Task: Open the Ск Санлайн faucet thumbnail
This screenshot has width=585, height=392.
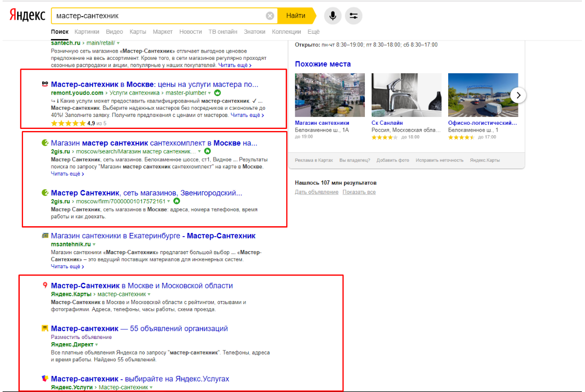Action: click(x=406, y=95)
